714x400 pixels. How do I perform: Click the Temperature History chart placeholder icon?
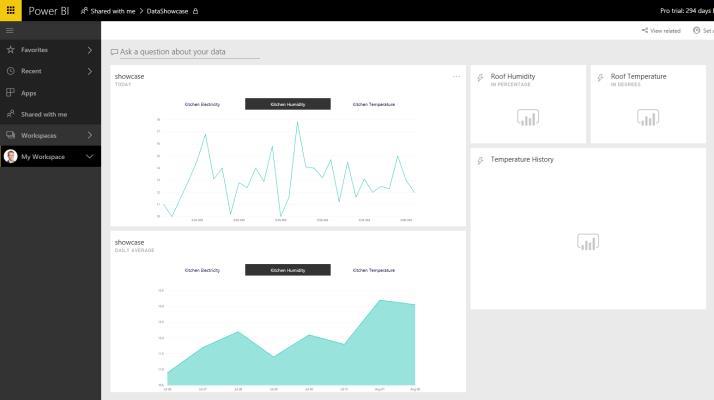coord(588,242)
